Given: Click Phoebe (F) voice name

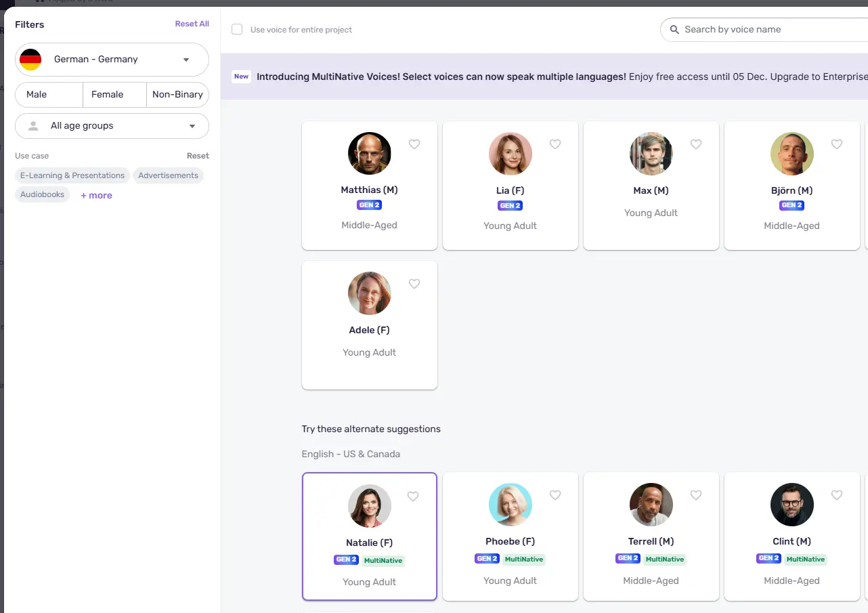Looking at the screenshot, I should (511, 541).
